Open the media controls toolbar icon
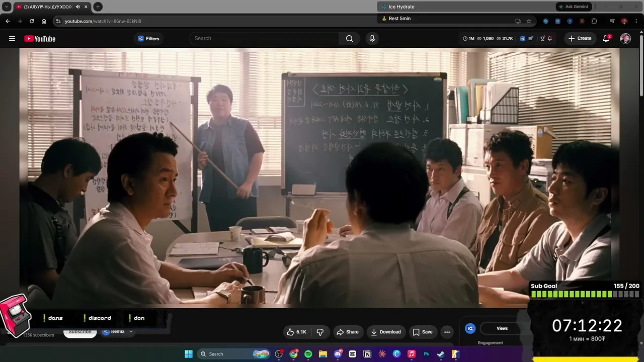 (x=612, y=21)
